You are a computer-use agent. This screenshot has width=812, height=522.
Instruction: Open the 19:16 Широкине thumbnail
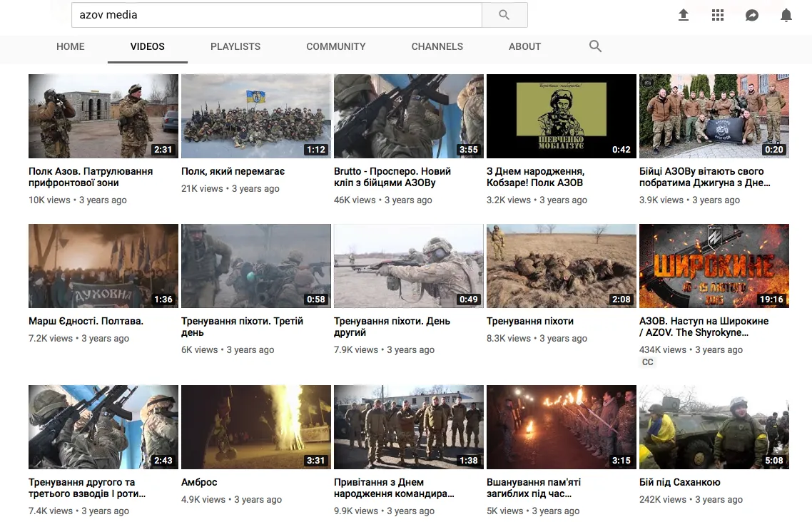[714, 266]
